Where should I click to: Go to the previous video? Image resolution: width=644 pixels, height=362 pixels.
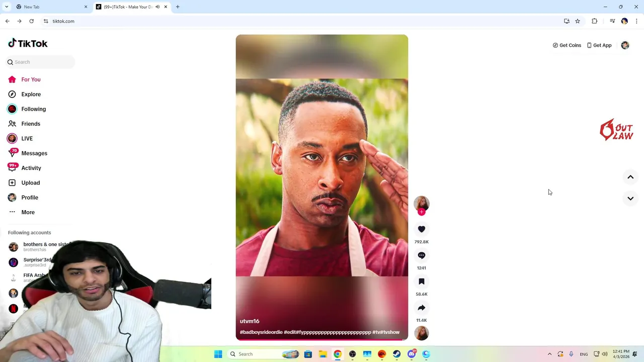click(630, 177)
